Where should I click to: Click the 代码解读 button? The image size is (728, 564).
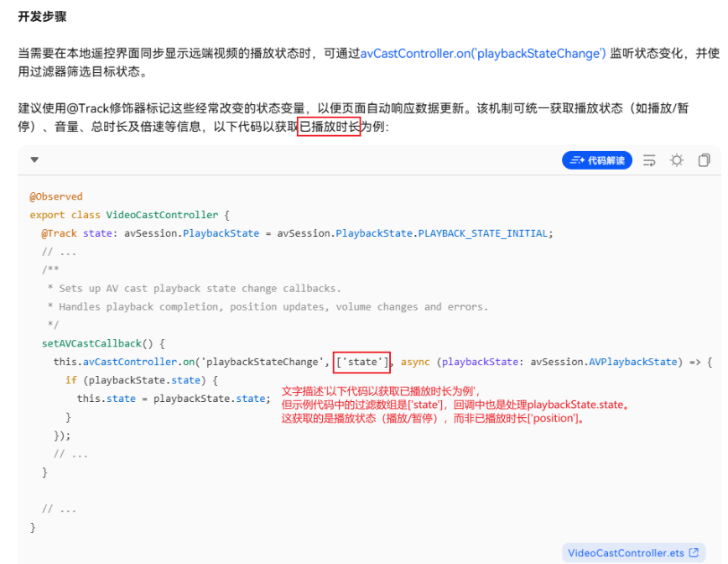(597, 160)
